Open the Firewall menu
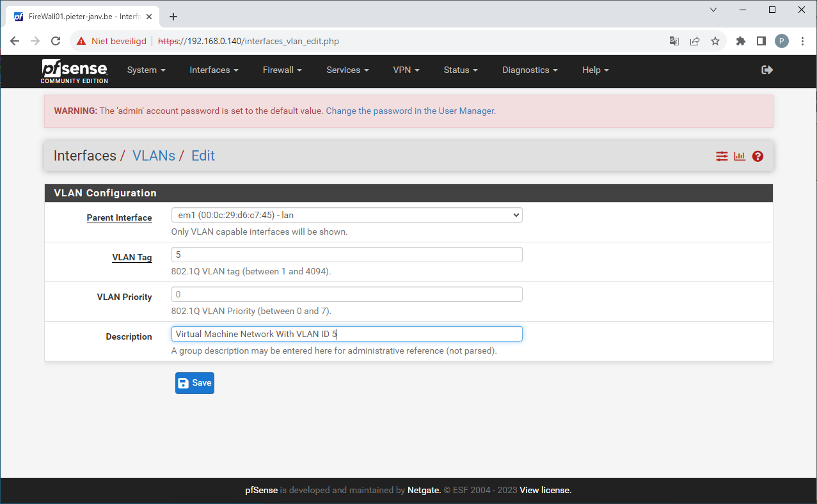Screen dimensions: 817x504 tap(282, 70)
